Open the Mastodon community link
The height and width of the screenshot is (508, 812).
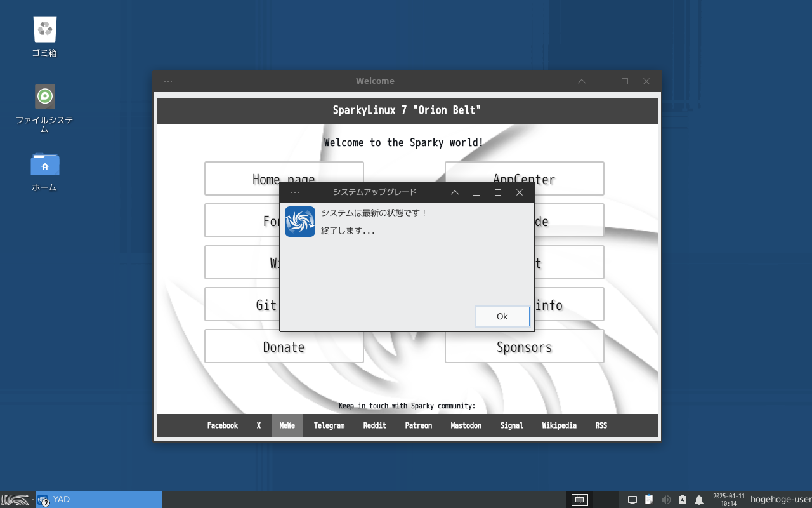[466, 425]
